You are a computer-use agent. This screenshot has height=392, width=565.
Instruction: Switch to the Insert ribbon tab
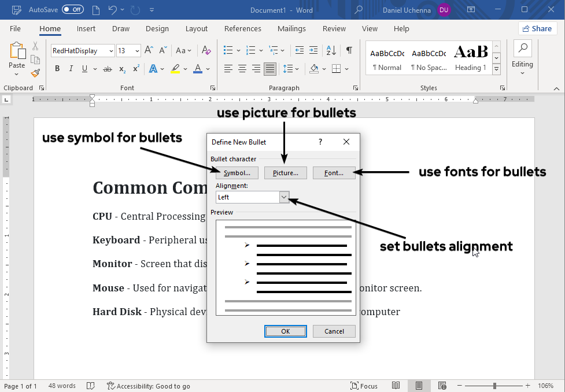coord(86,28)
